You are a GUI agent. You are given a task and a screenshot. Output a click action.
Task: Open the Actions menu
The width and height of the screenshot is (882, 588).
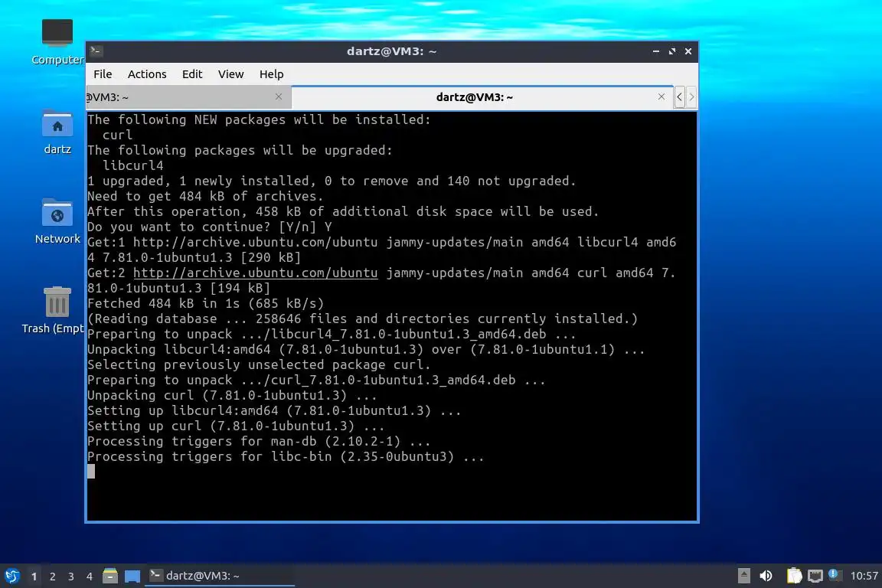(x=147, y=74)
